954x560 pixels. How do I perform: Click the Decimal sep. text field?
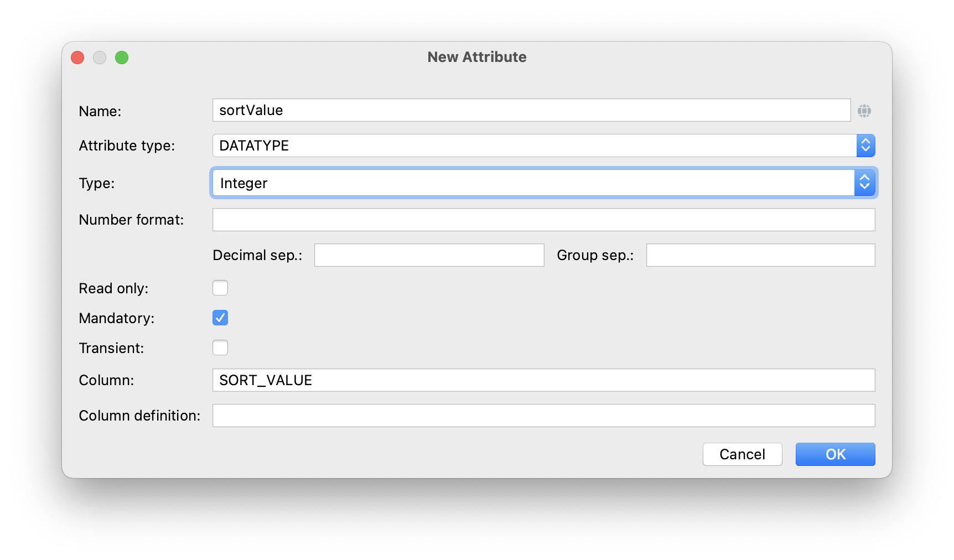tap(429, 255)
